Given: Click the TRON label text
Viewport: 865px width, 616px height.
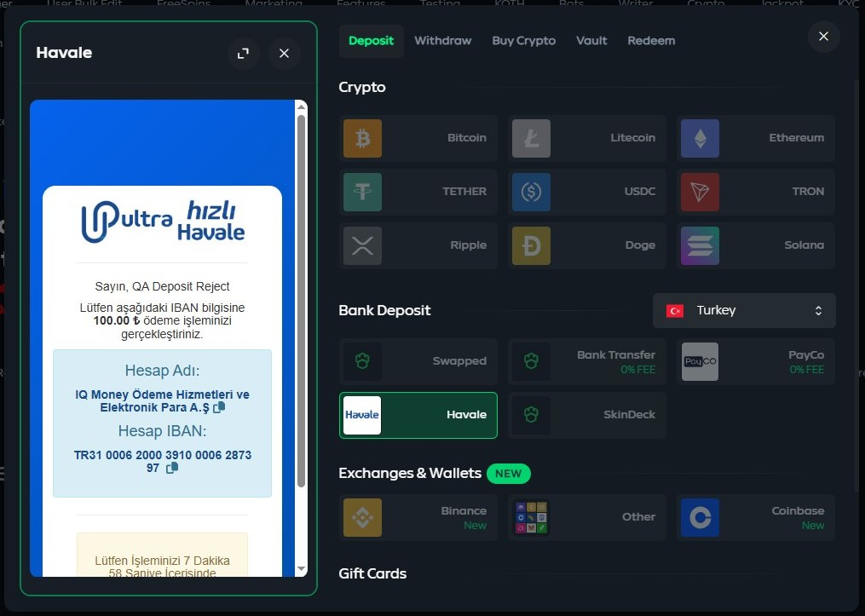Looking at the screenshot, I should click(x=808, y=192).
